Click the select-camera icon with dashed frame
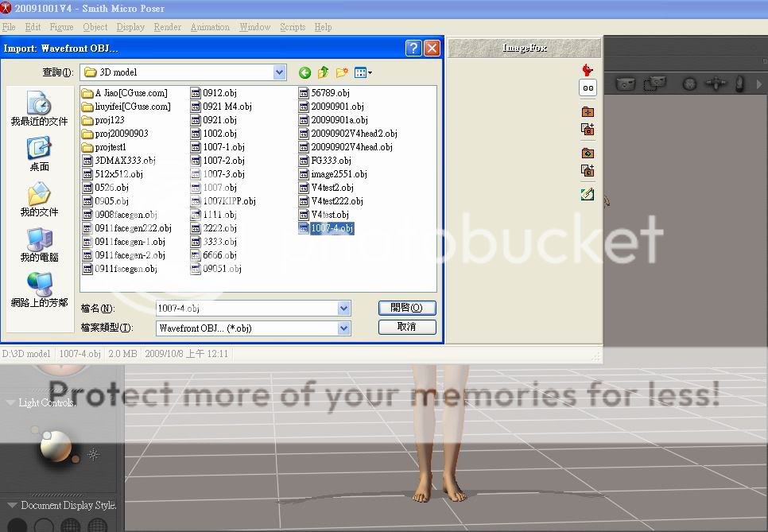 (x=654, y=83)
